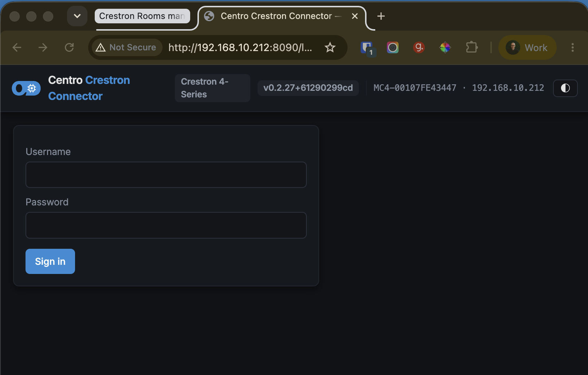Image resolution: width=588 pixels, height=375 pixels.
Task: Click the Crestron 4-Series badge
Action: point(212,88)
